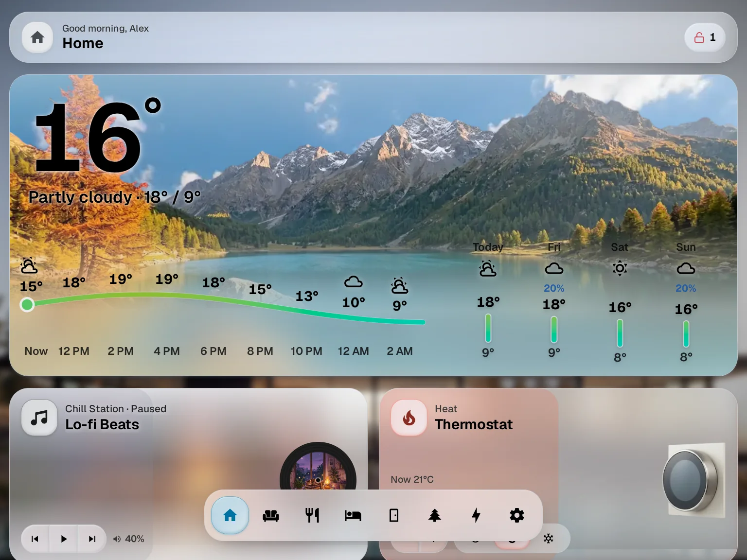This screenshot has height=560, width=747.
Task: Click the 'Now 21°C' thermostat reading
Action: 412,479
